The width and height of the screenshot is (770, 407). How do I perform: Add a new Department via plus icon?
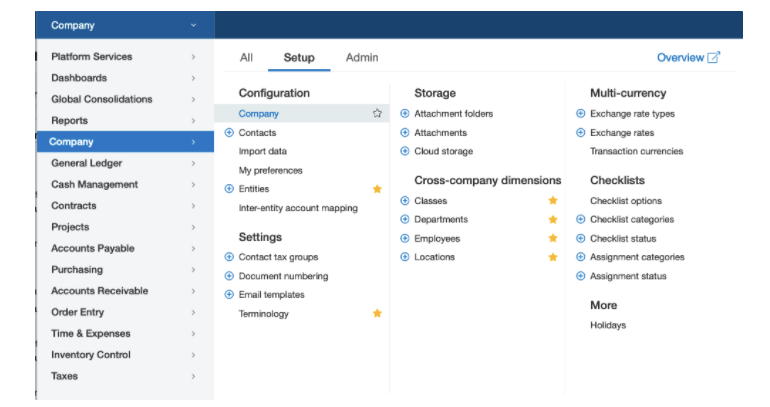pos(405,219)
